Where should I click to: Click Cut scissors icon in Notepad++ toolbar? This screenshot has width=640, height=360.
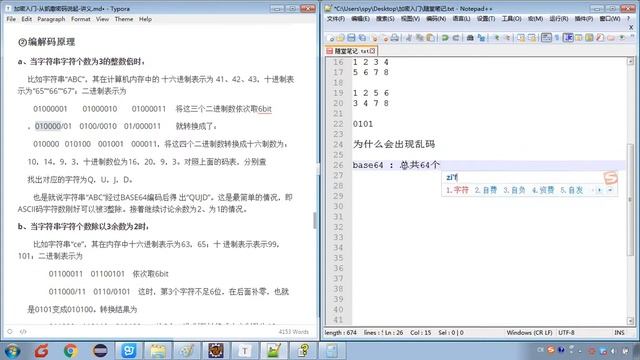[x=409, y=38]
